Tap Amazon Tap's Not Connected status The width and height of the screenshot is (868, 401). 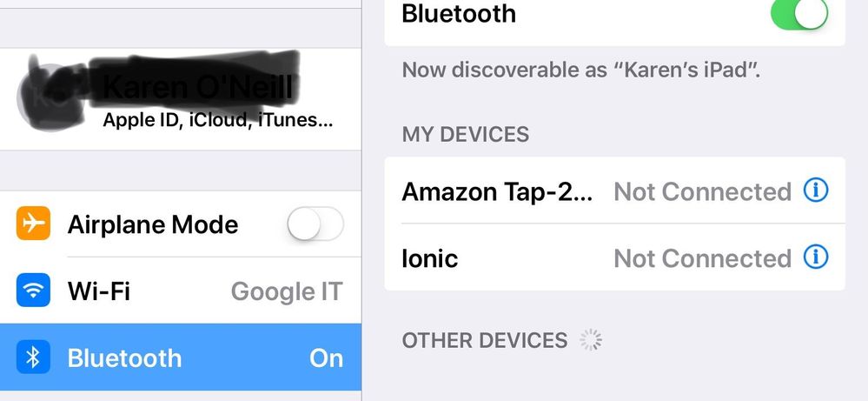[x=703, y=191]
